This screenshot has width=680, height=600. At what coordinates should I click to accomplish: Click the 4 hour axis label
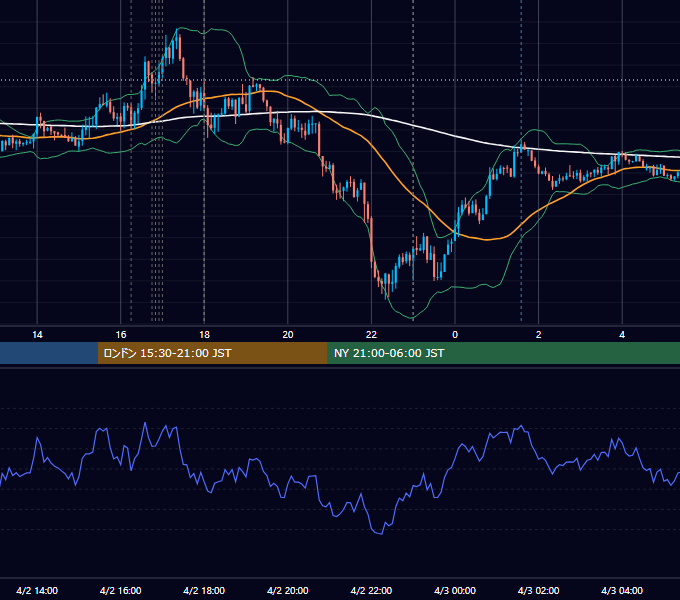pos(622,335)
